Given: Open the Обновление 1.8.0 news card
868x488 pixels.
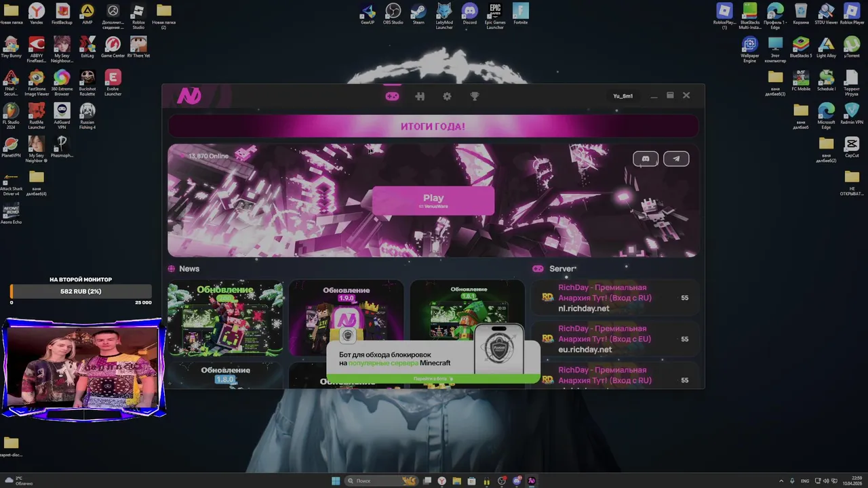Looking at the screenshot, I should (225, 375).
